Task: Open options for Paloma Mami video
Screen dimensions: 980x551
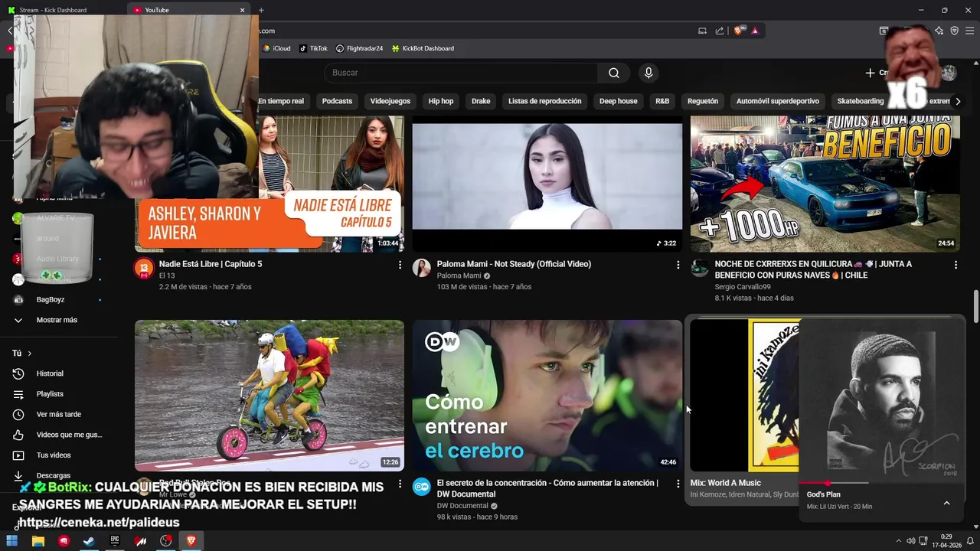Action: [678, 265]
